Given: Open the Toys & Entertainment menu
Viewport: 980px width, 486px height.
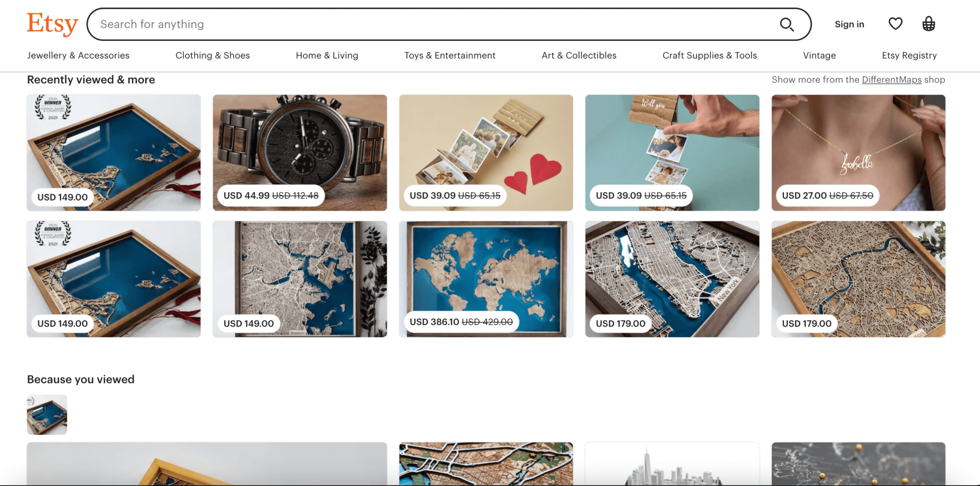Looking at the screenshot, I should pos(450,55).
